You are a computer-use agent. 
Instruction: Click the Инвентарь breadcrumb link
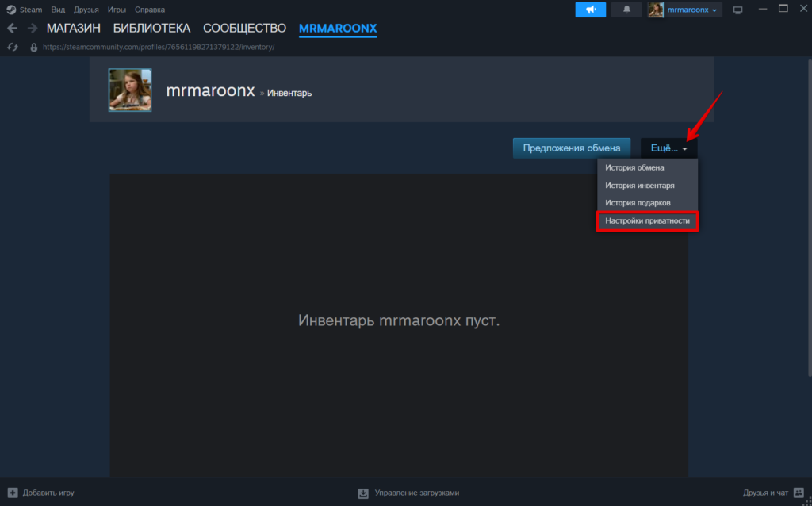tap(289, 94)
